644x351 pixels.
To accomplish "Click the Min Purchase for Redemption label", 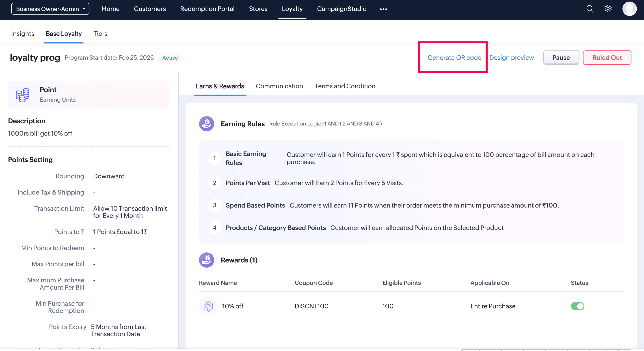I will tap(60, 307).
